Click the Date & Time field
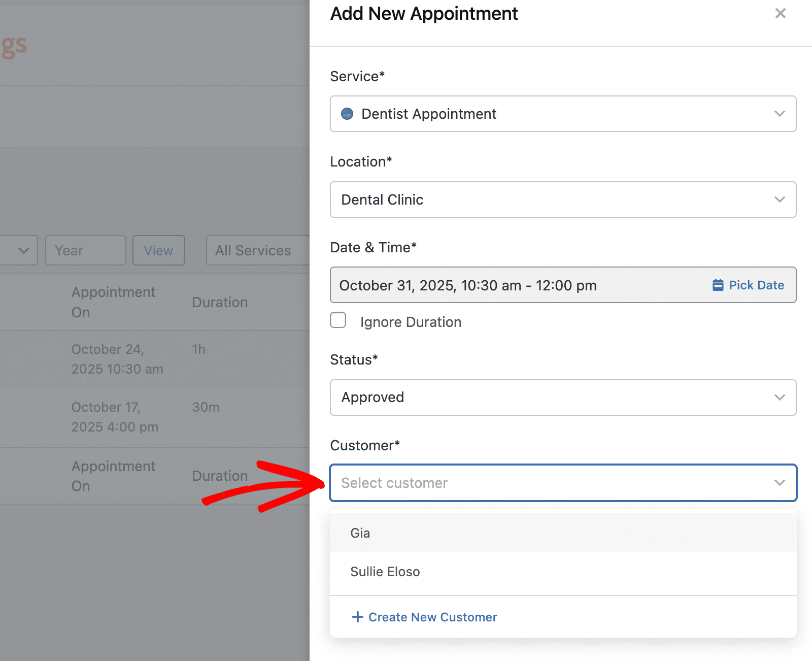Viewport: 812px width, 661px height. pos(518,285)
